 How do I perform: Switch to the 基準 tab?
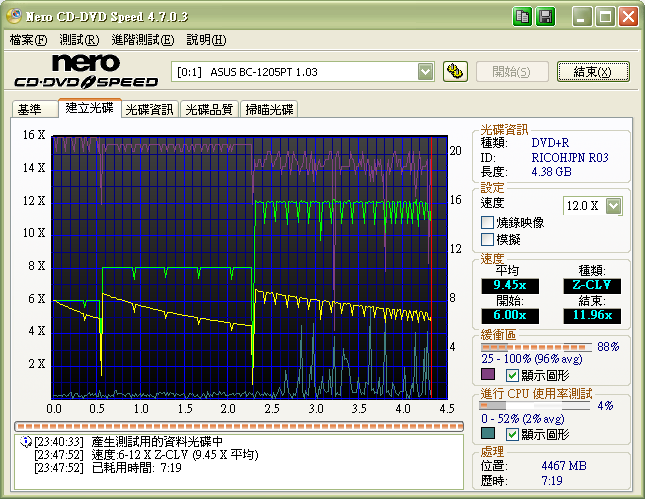(34, 109)
